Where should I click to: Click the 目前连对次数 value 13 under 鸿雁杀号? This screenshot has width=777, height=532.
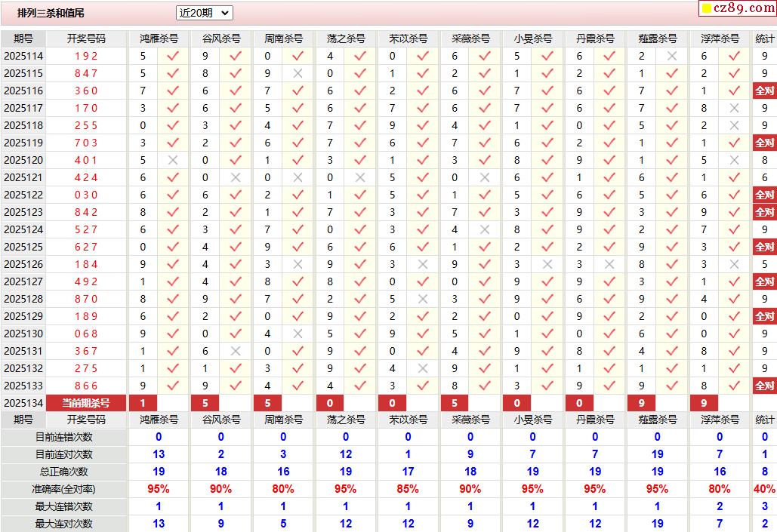coord(159,454)
